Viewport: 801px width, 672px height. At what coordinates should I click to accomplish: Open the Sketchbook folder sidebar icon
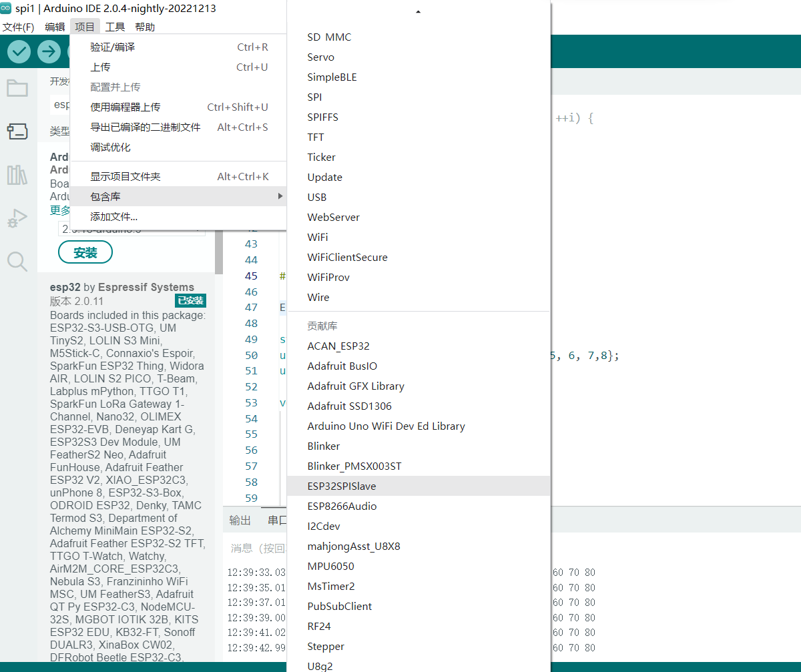point(17,88)
